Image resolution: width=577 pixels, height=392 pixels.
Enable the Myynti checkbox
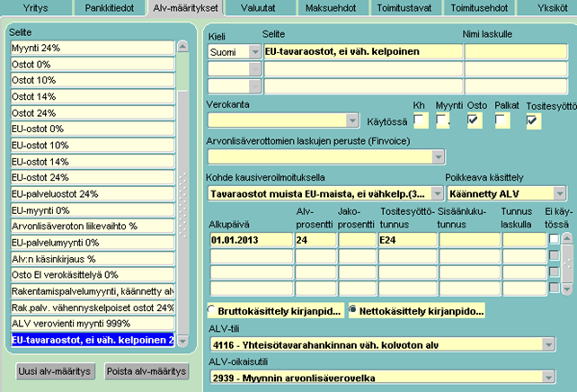pos(443,120)
